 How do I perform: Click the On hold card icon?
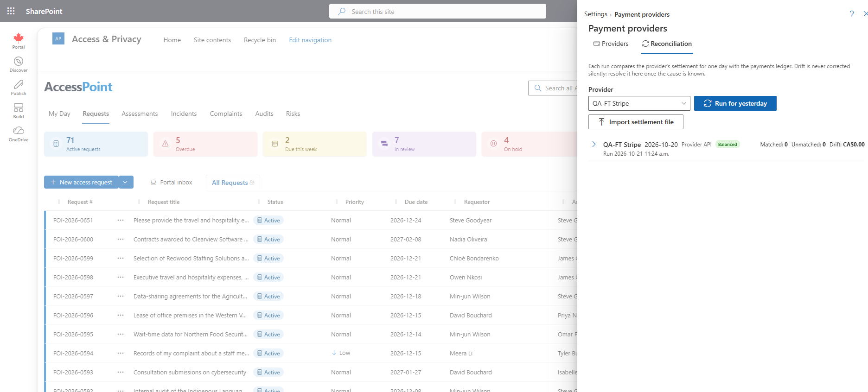(494, 144)
